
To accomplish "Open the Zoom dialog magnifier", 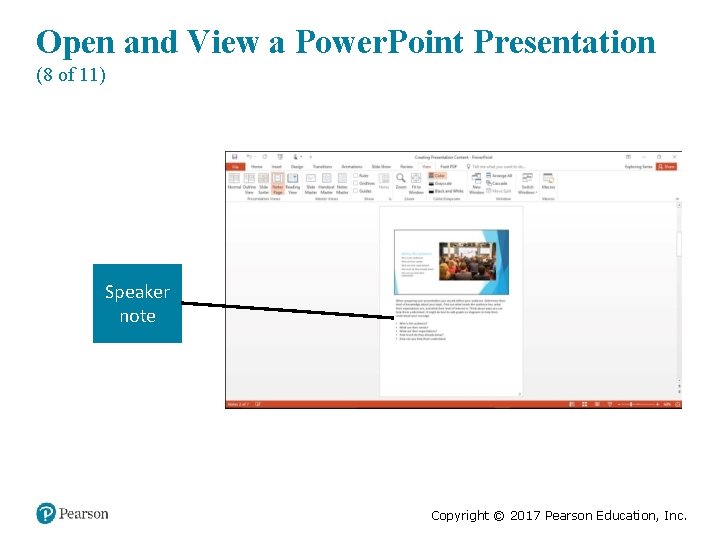I will tap(401, 182).
